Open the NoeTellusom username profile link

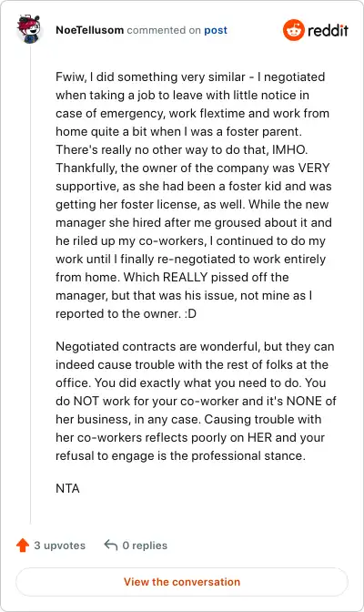tap(90, 30)
